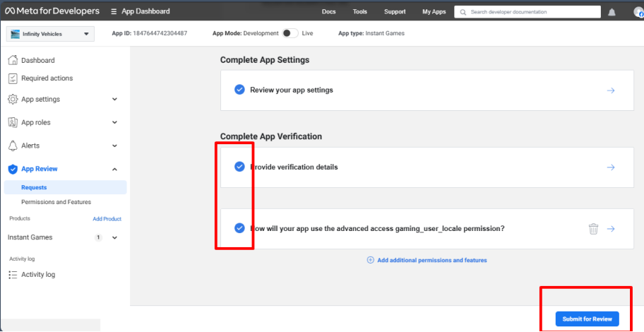Click the checkmark beside Provide verification details
644x332 pixels.
239,167
